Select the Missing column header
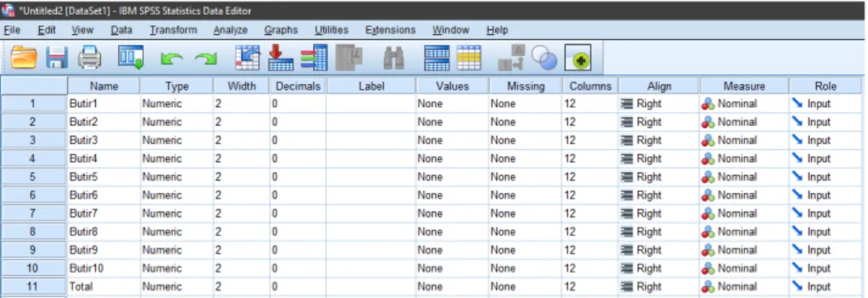 point(526,85)
